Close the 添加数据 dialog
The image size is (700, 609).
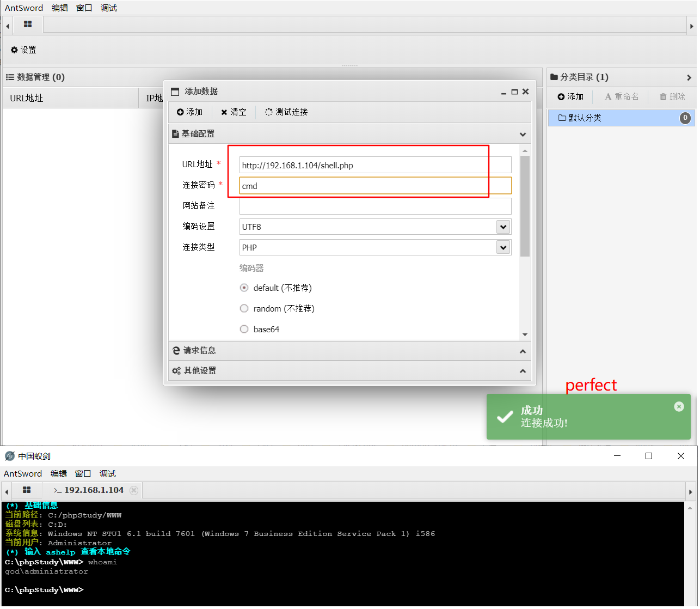click(526, 92)
